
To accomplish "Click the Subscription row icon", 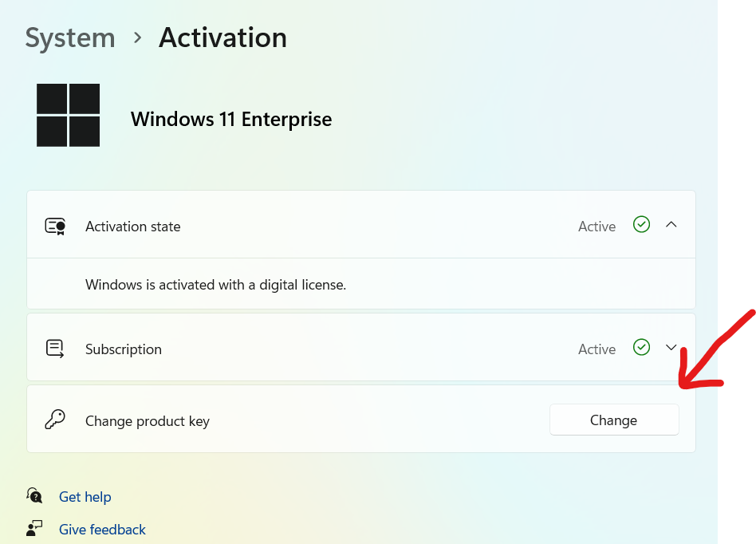I will pyautogui.click(x=55, y=349).
